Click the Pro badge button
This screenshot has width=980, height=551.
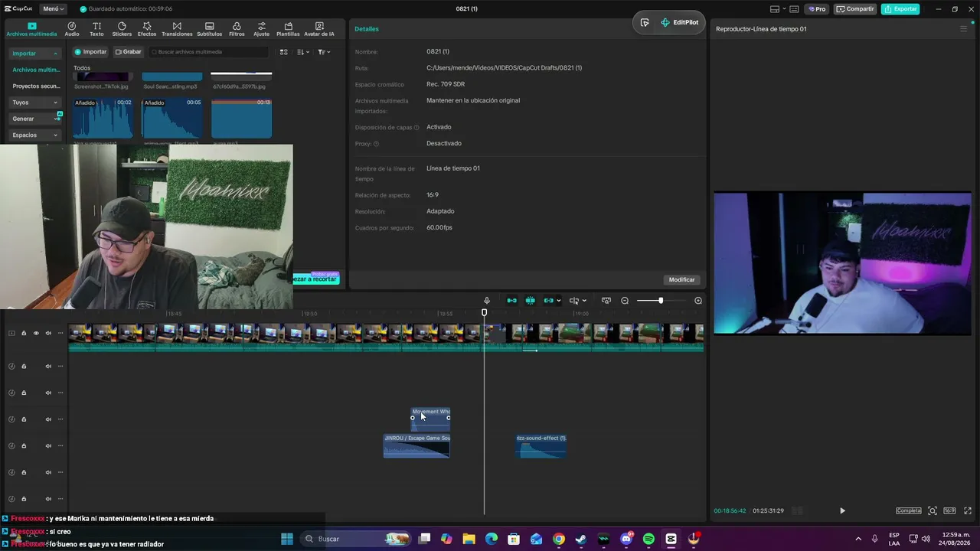pos(816,9)
